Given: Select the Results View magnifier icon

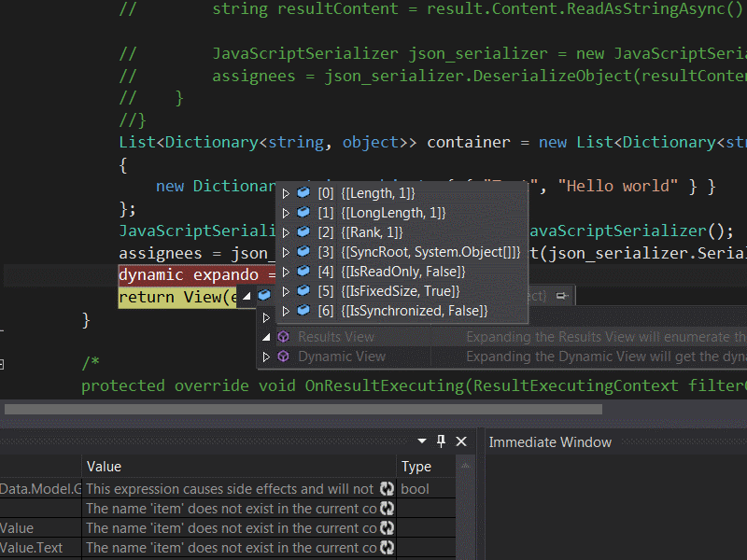Looking at the screenshot, I should [283, 337].
